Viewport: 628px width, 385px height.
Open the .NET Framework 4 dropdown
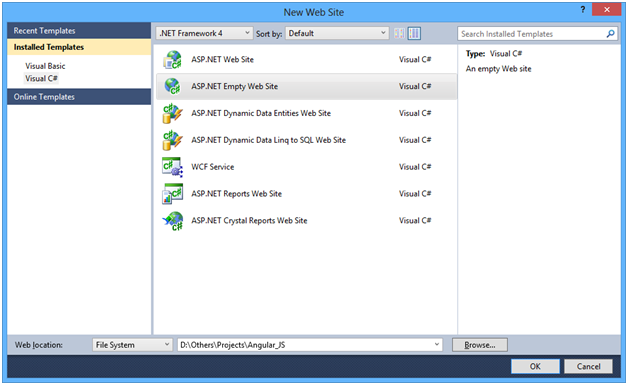pyautogui.click(x=204, y=33)
